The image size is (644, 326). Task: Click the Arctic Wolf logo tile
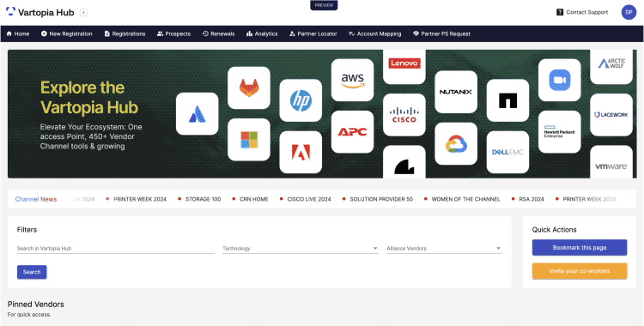coord(611,67)
